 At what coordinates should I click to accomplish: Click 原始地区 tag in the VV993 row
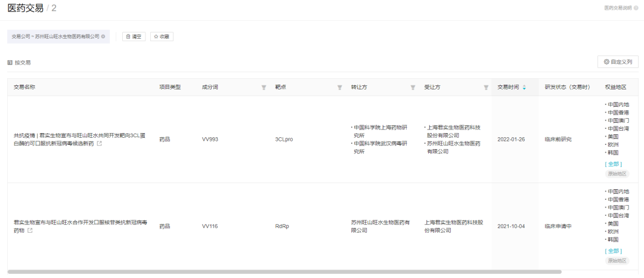[617, 174]
